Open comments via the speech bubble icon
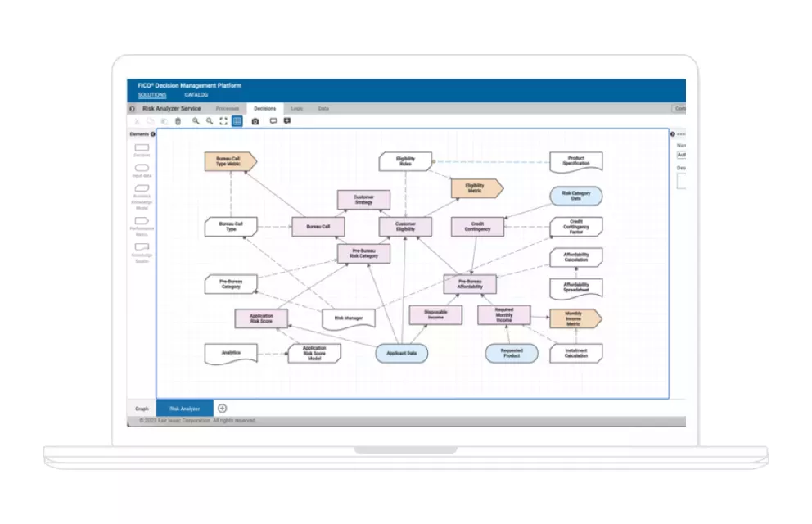The width and height of the screenshot is (812, 524). [273, 121]
